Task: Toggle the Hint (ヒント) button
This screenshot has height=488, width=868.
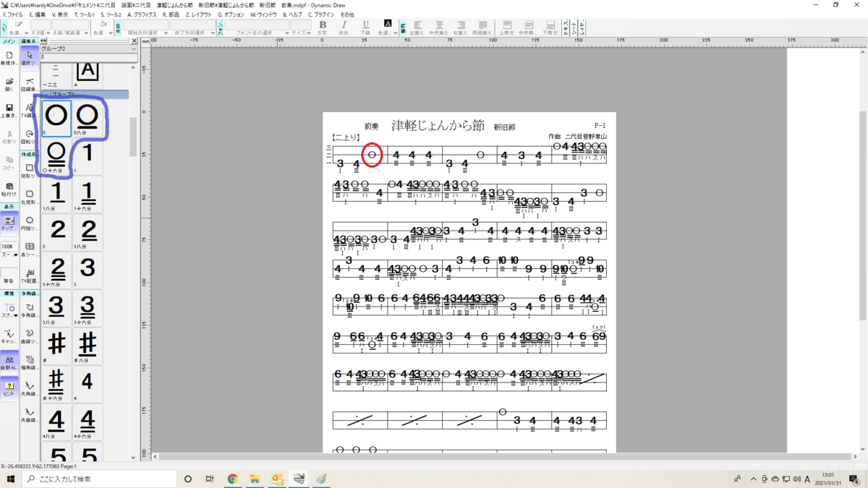Action: 9,389
